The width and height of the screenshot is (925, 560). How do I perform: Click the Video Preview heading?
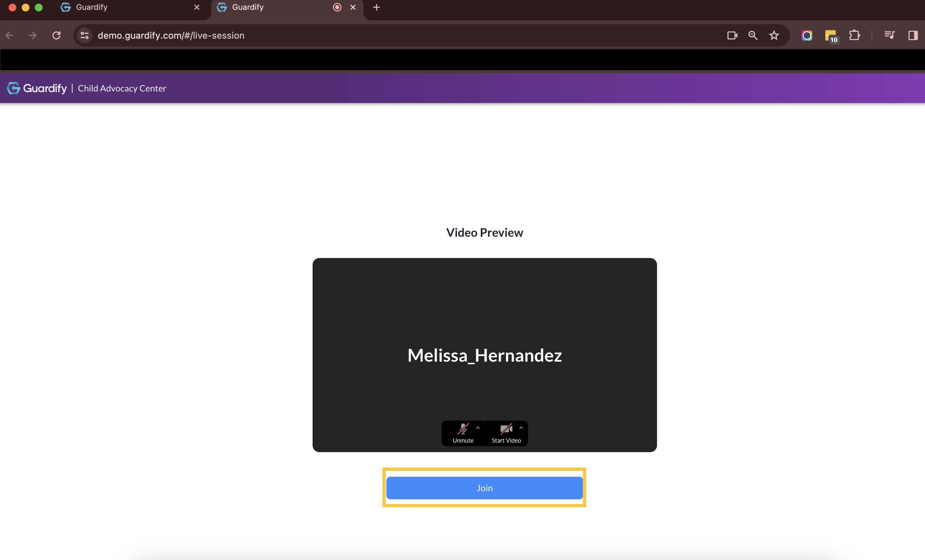click(x=484, y=232)
